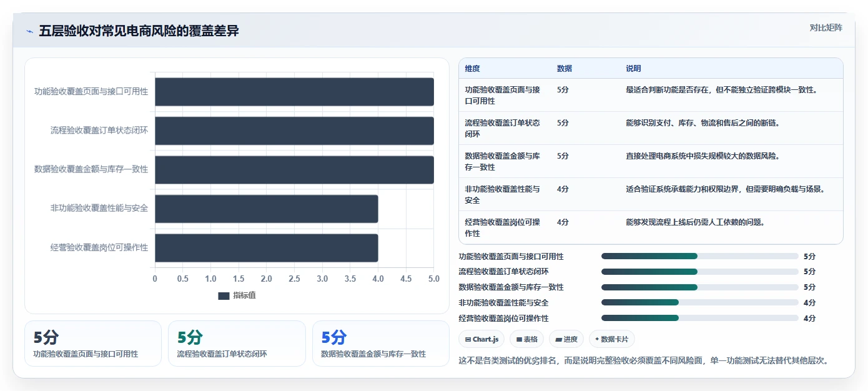This screenshot has width=868, height=391.
Task: Click the 经营验收覆盖岗位可操作性 progress bar
Action: tap(699, 319)
